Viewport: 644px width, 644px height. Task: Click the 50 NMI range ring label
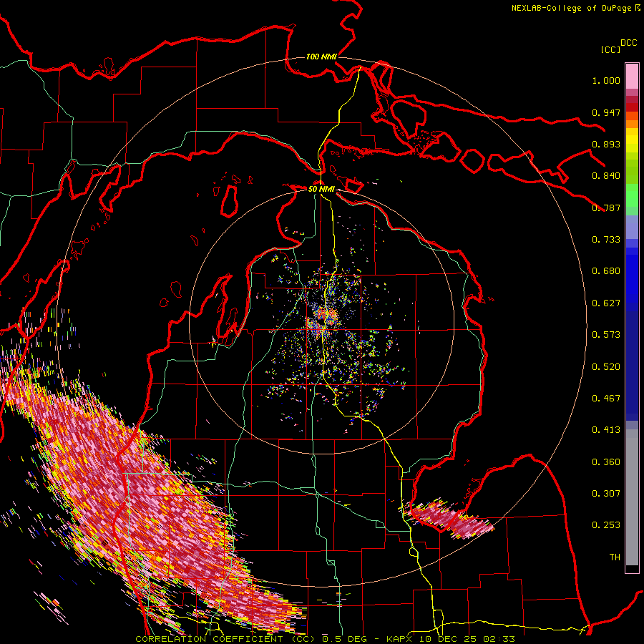[x=321, y=189]
